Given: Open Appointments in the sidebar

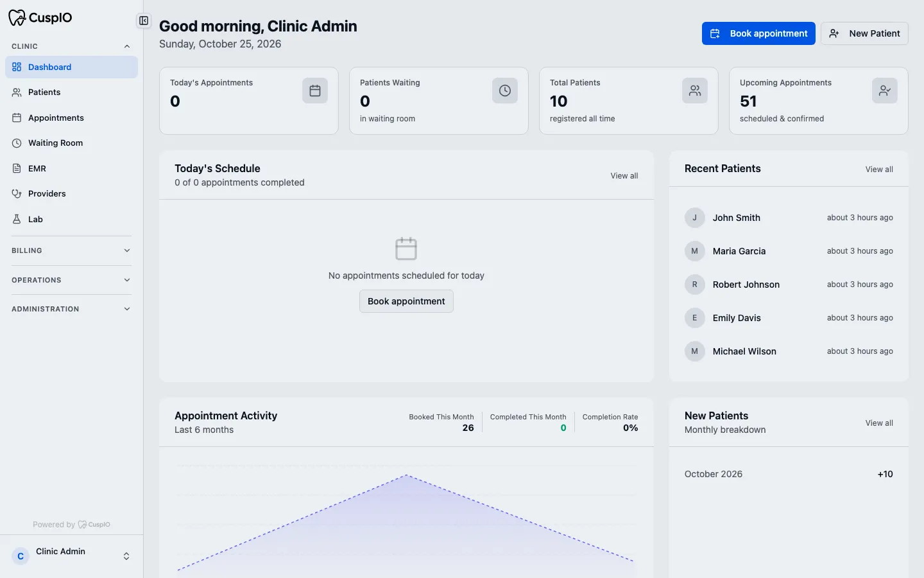Looking at the screenshot, I should tap(71, 118).
